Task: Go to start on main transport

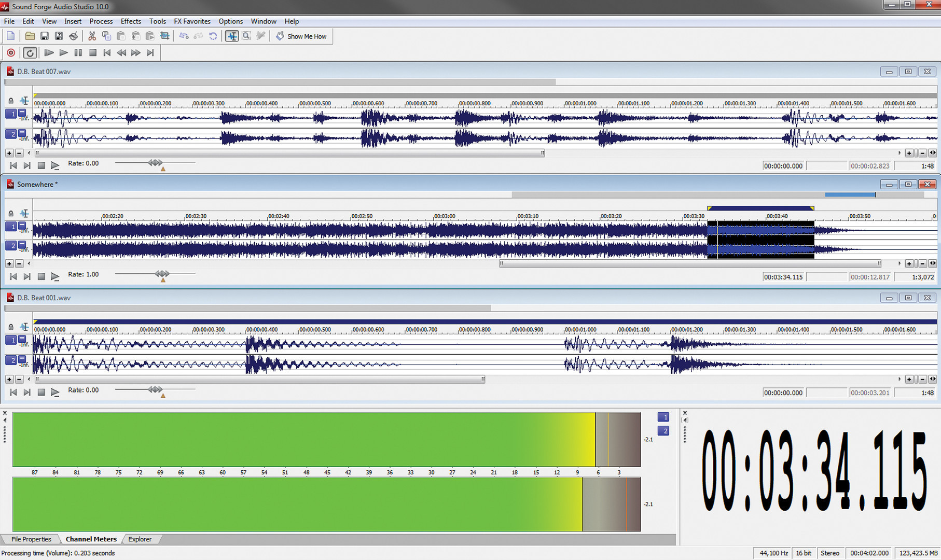Action: point(107,53)
